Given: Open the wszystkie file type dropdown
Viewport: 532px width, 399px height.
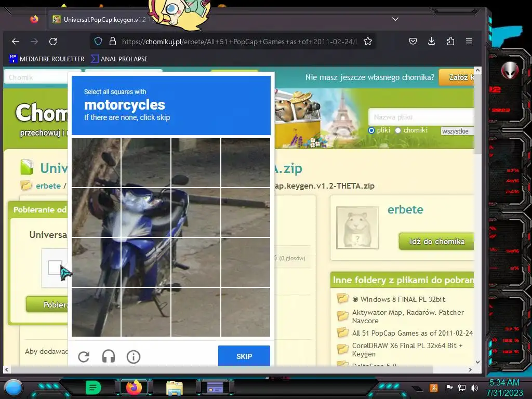Looking at the screenshot, I should click(457, 131).
